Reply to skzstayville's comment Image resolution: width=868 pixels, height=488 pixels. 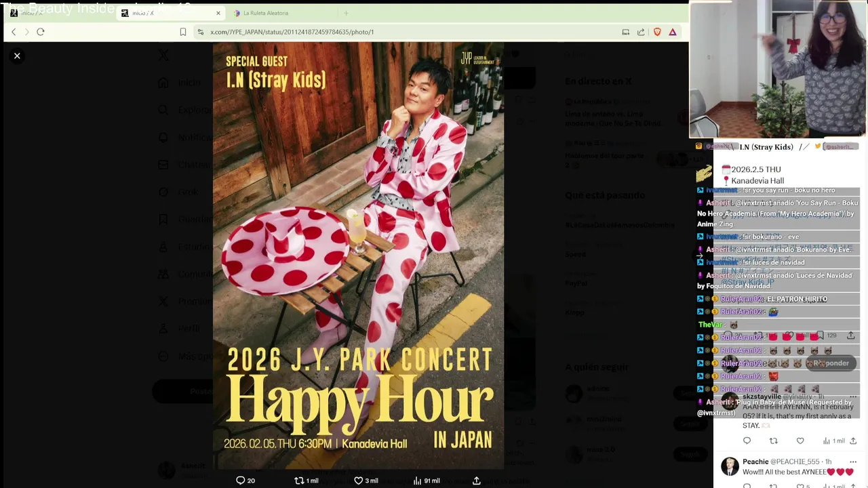747,441
